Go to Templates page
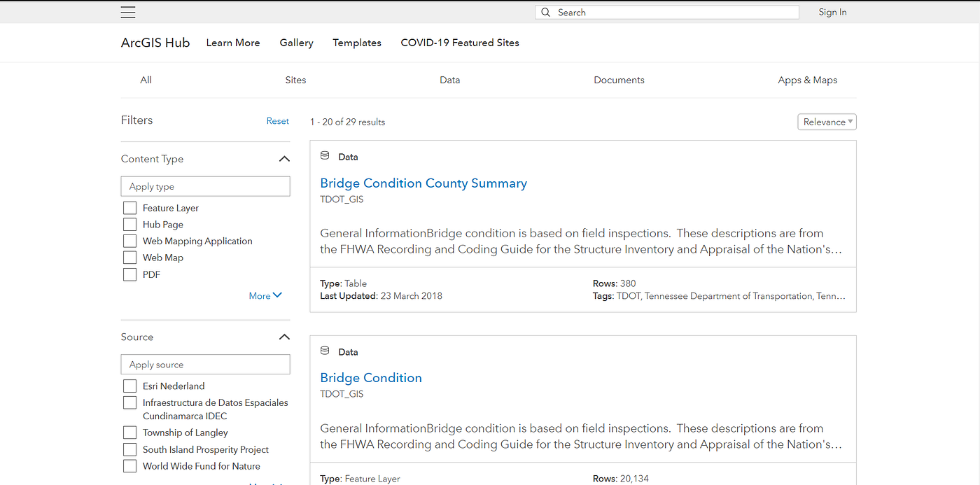This screenshot has width=980, height=485. (x=357, y=43)
